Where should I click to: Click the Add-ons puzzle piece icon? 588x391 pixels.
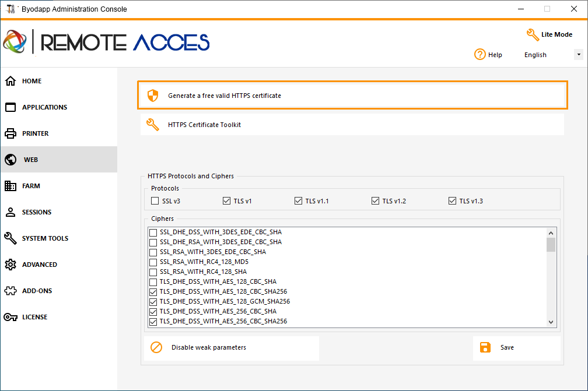coord(10,291)
